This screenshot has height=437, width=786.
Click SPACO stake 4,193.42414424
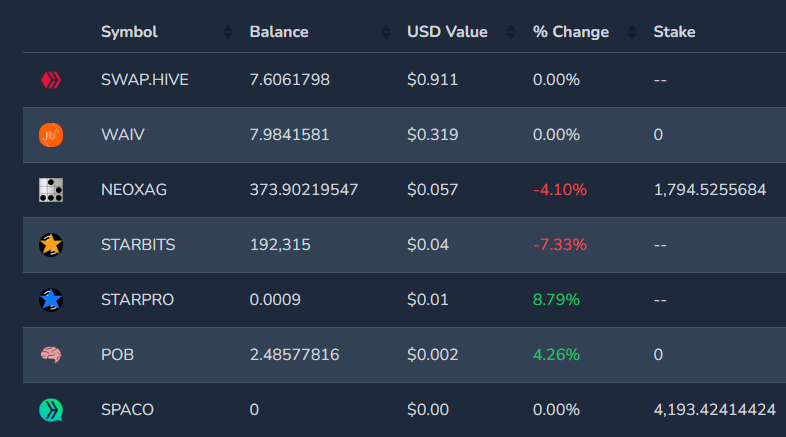pos(715,410)
